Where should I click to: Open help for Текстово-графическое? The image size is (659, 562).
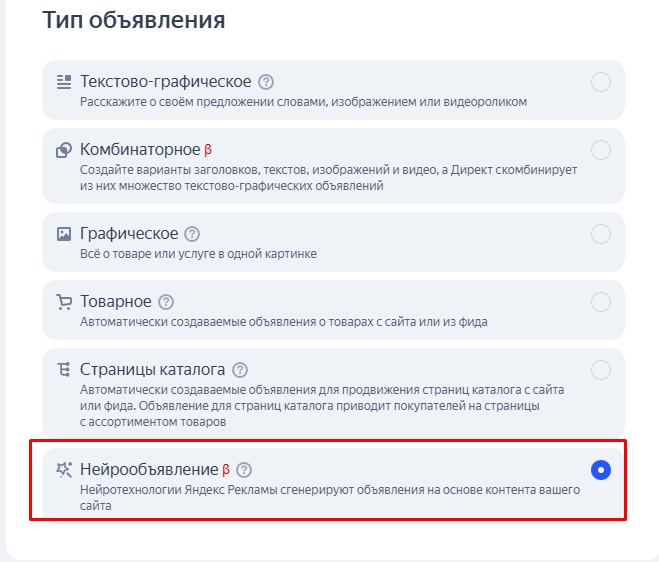[266, 82]
